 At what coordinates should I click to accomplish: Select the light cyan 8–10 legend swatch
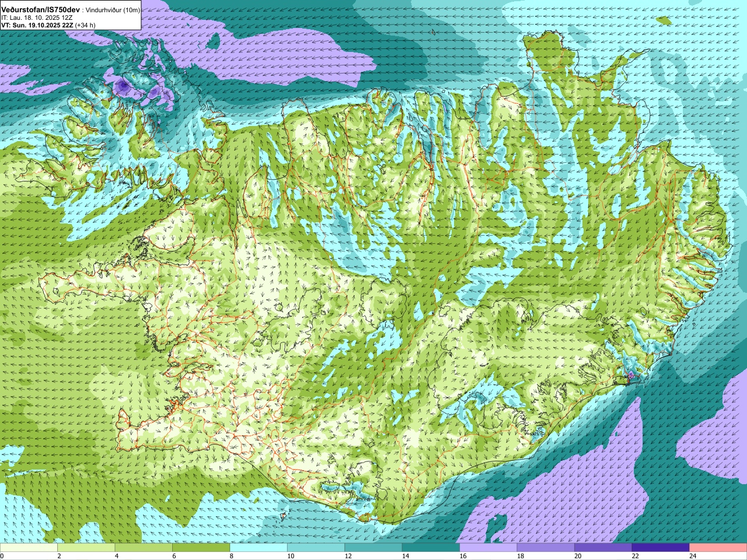click(x=259, y=548)
